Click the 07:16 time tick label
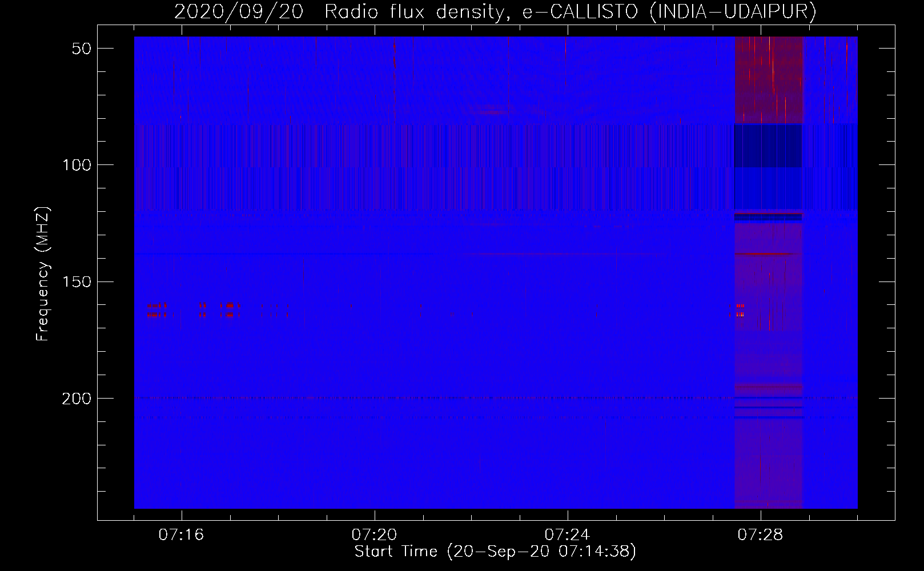This screenshot has height=571, width=924. (x=181, y=535)
